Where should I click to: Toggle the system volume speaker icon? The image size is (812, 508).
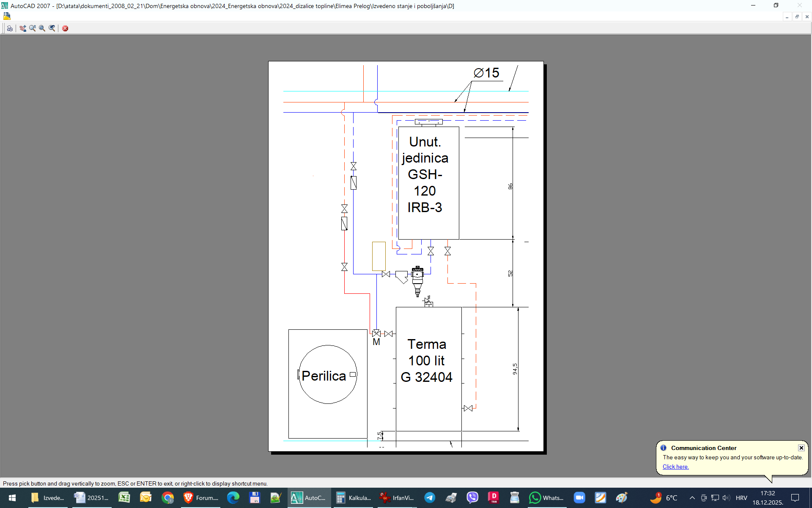[726, 498]
